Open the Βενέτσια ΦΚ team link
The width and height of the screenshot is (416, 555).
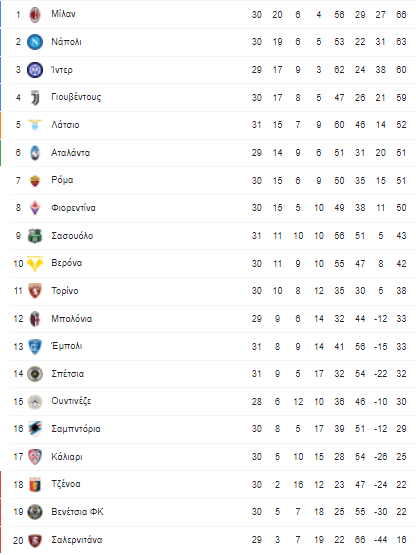78,512
